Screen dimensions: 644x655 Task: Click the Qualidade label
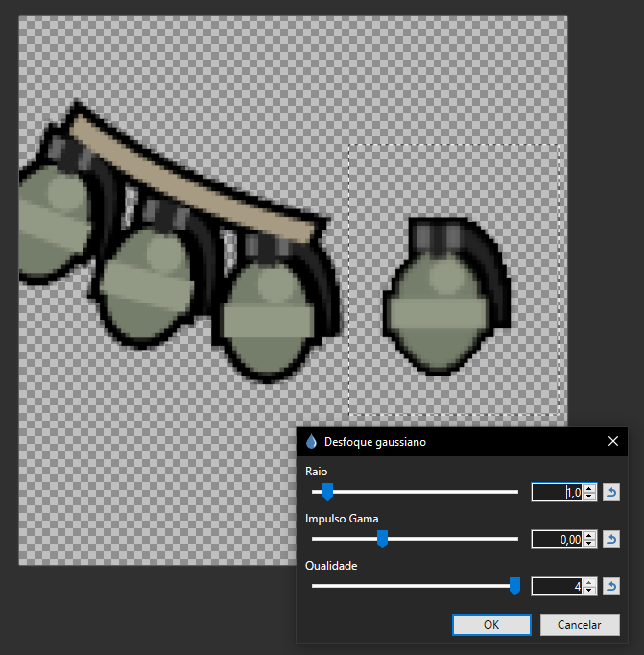(x=331, y=566)
